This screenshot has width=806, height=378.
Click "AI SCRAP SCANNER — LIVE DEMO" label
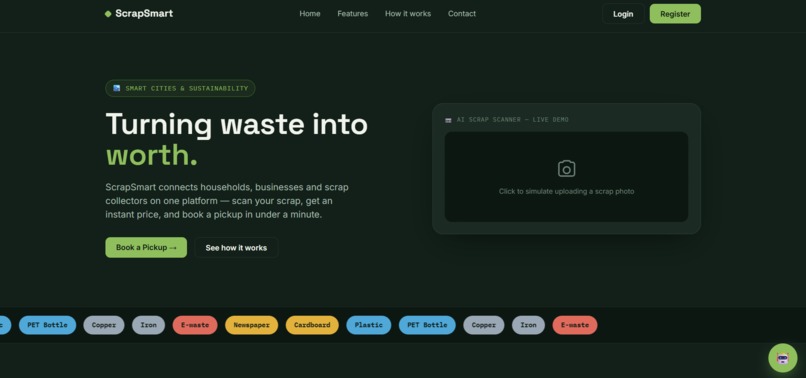(x=512, y=120)
